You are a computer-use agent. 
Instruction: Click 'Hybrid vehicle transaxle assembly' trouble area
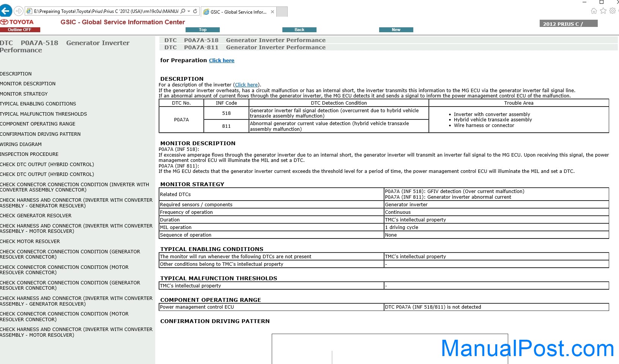pos(493,120)
